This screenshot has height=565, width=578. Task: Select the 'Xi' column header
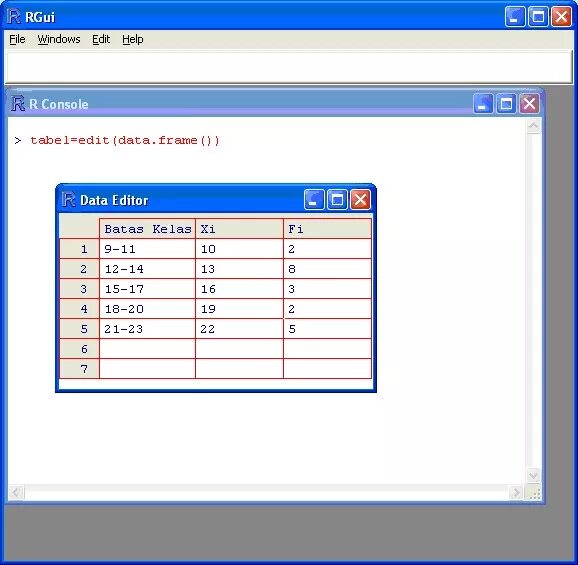[240, 229]
